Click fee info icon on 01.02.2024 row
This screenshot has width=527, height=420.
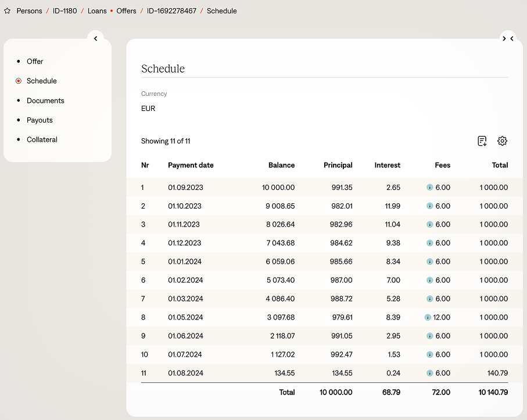(430, 280)
